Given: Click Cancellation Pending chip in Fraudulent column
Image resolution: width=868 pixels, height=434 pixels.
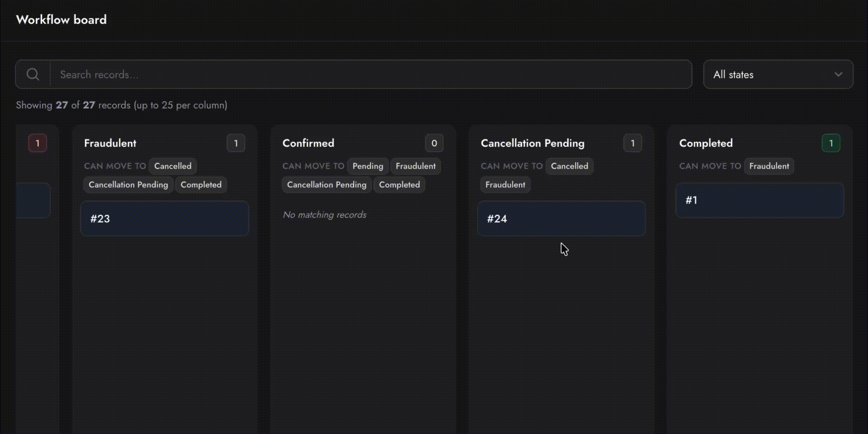Looking at the screenshot, I should [128, 185].
